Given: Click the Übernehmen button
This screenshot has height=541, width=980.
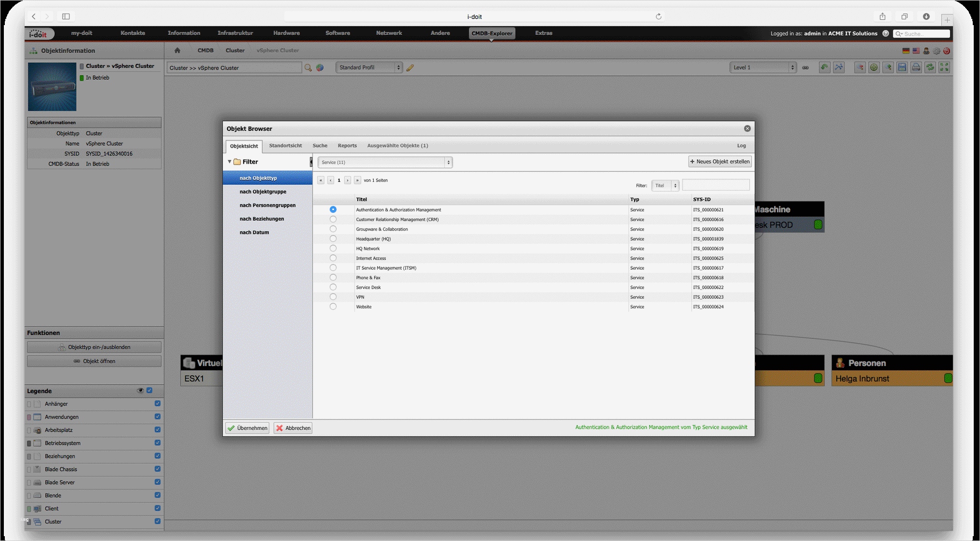Looking at the screenshot, I should (247, 428).
